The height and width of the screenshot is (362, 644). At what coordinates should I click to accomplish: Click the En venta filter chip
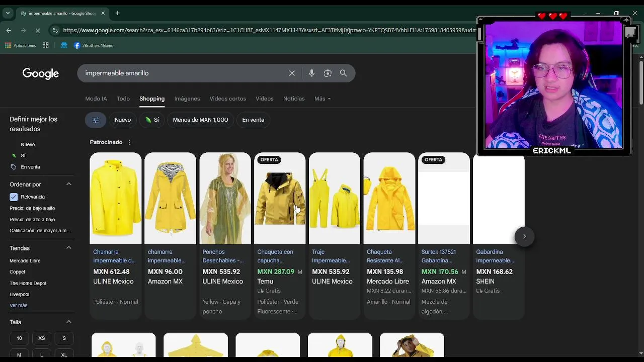[x=253, y=120]
